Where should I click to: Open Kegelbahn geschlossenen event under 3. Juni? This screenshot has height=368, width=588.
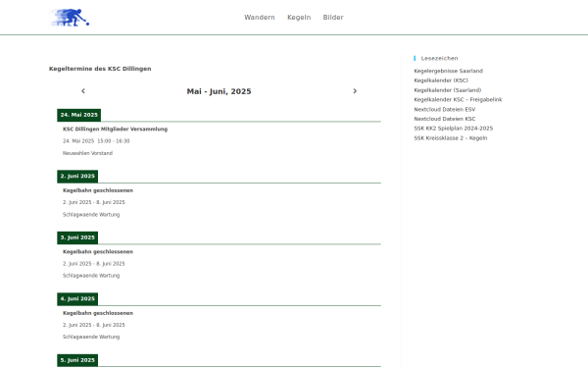[98, 251]
